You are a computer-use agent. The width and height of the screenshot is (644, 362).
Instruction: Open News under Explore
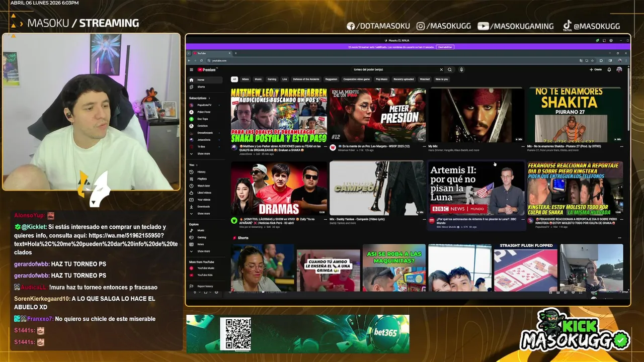coord(205,244)
